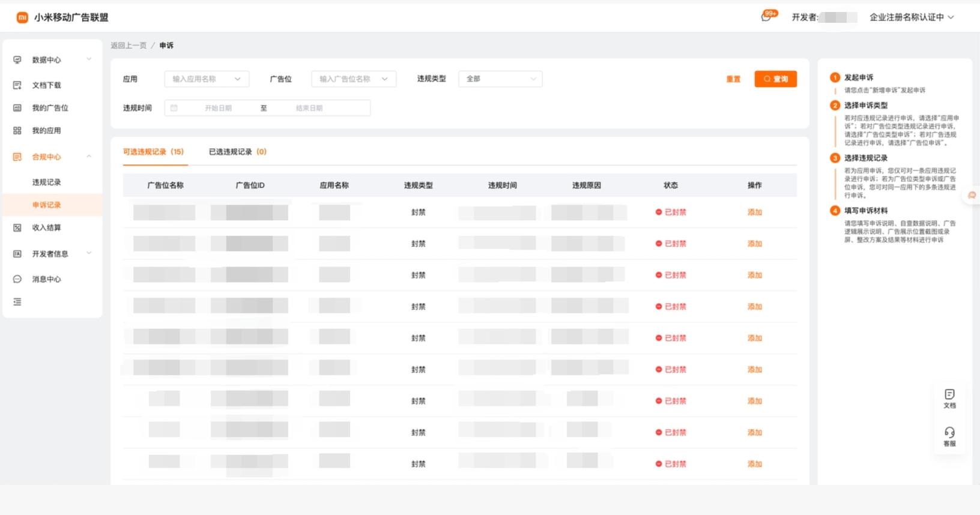Open 文档下载 in the sidebar
This screenshot has height=515, width=980.
(x=46, y=85)
